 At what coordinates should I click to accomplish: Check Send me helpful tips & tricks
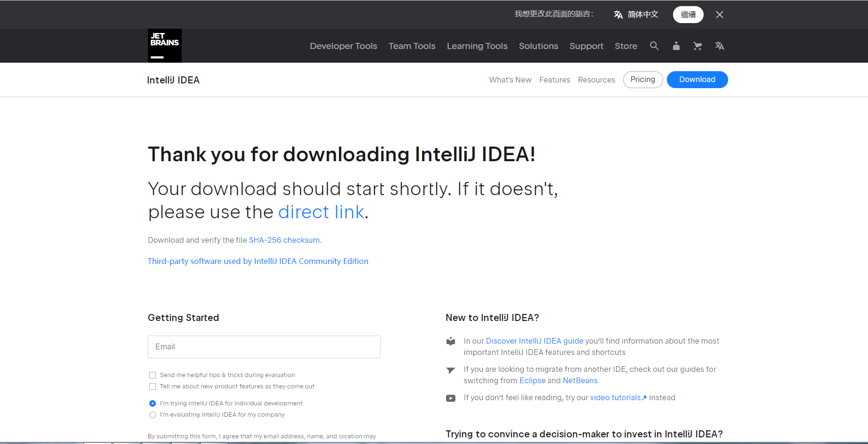pos(153,375)
